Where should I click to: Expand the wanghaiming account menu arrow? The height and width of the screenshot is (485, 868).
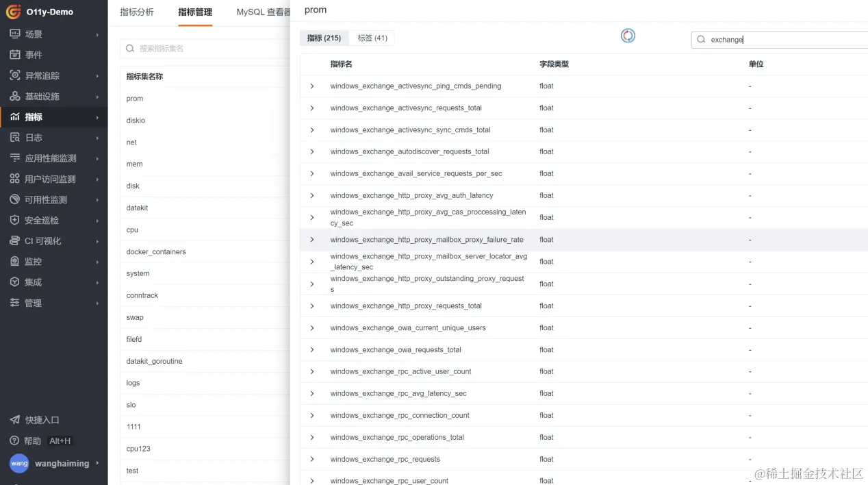coord(97,463)
